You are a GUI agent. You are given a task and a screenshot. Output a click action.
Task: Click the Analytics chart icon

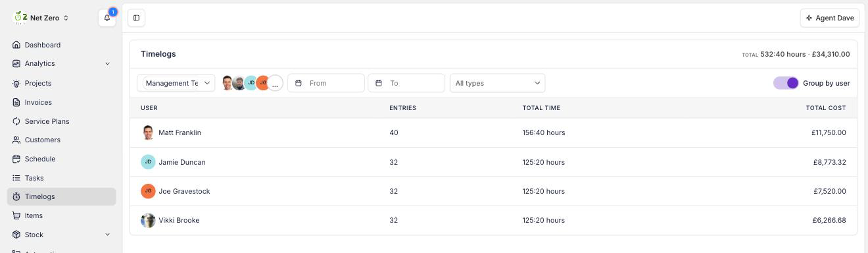16,63
